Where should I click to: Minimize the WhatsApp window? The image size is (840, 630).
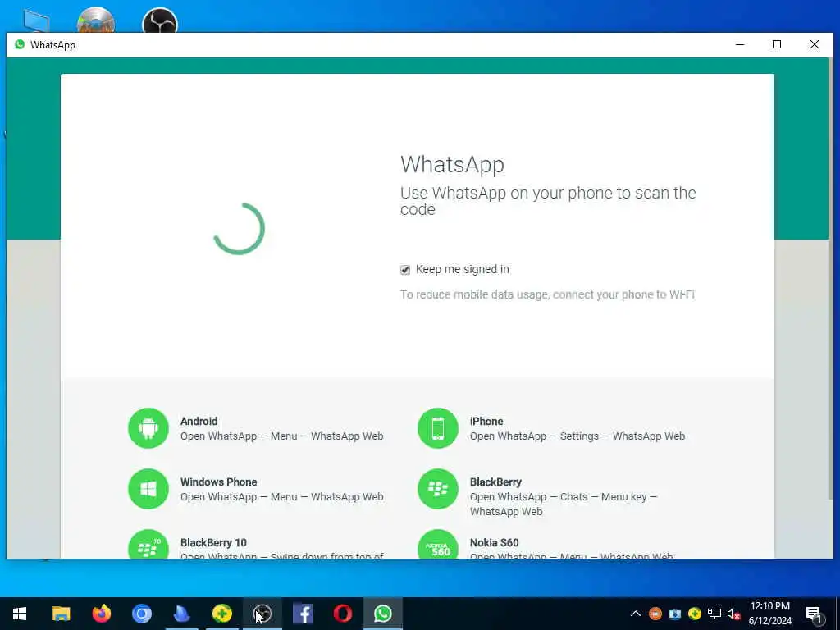pos(740,44)
